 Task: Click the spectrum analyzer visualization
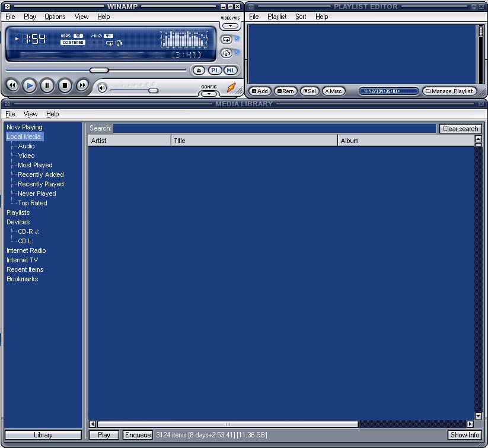[x=184, y=39]
